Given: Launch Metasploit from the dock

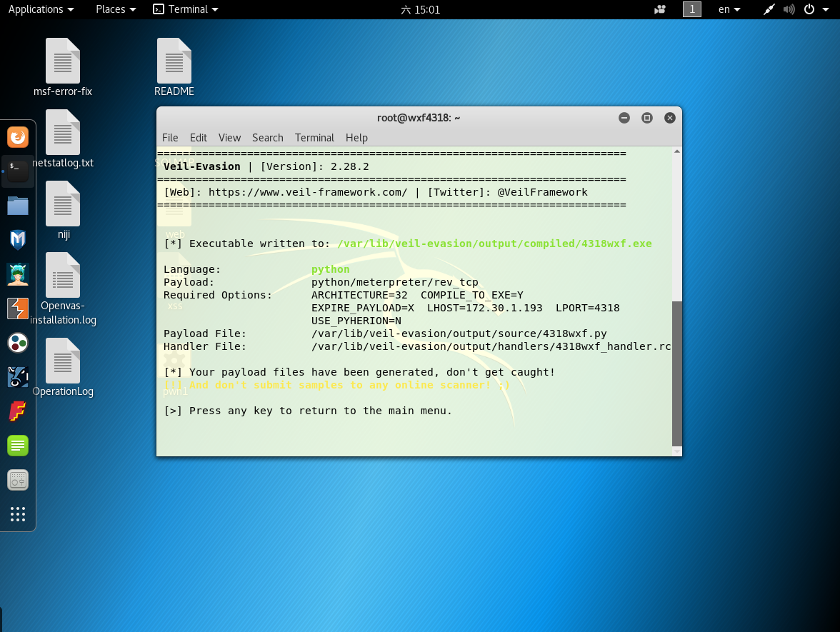Looking at the screenshot, I should click(x=18, y=240).
